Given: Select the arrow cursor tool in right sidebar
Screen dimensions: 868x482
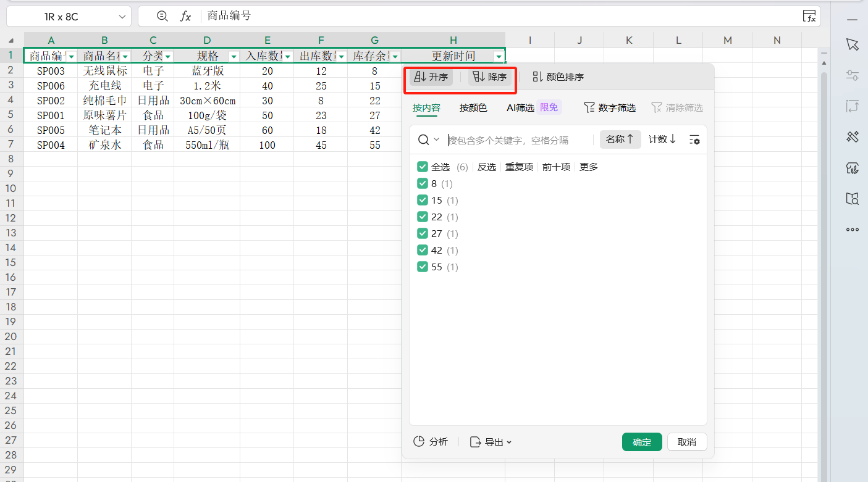Looking at the screenshot, I should pos(852,44).
